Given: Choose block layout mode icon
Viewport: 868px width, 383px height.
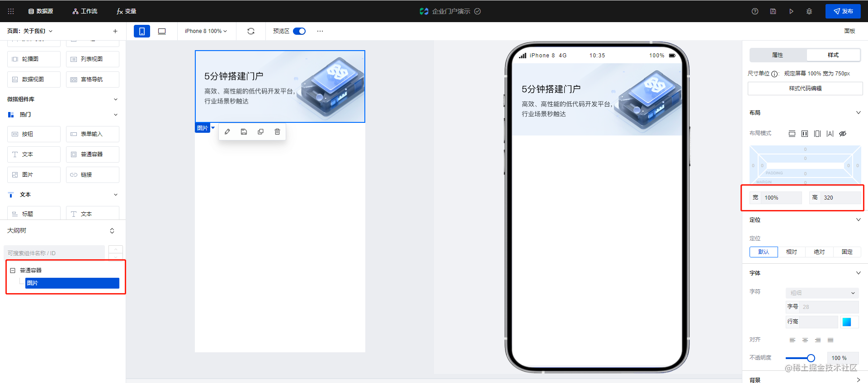Looking at the screenshot, I should (792, 134).
